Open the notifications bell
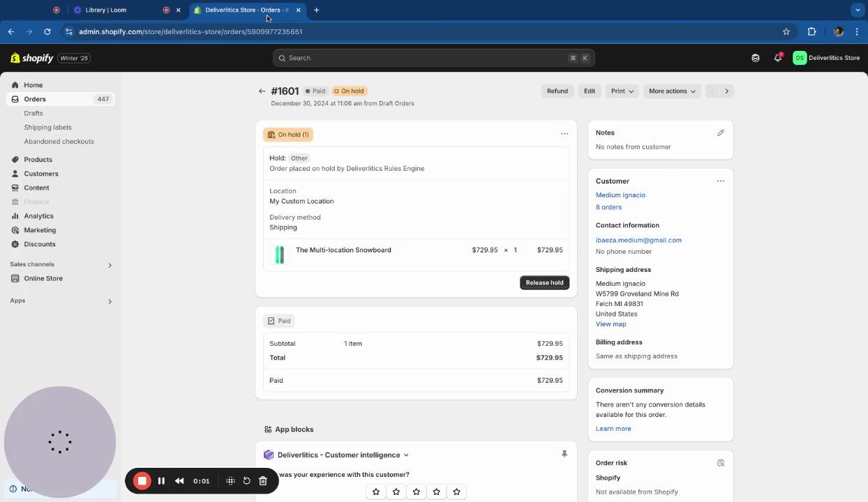The width and height of the screenshot is (868, 502). 778,58
